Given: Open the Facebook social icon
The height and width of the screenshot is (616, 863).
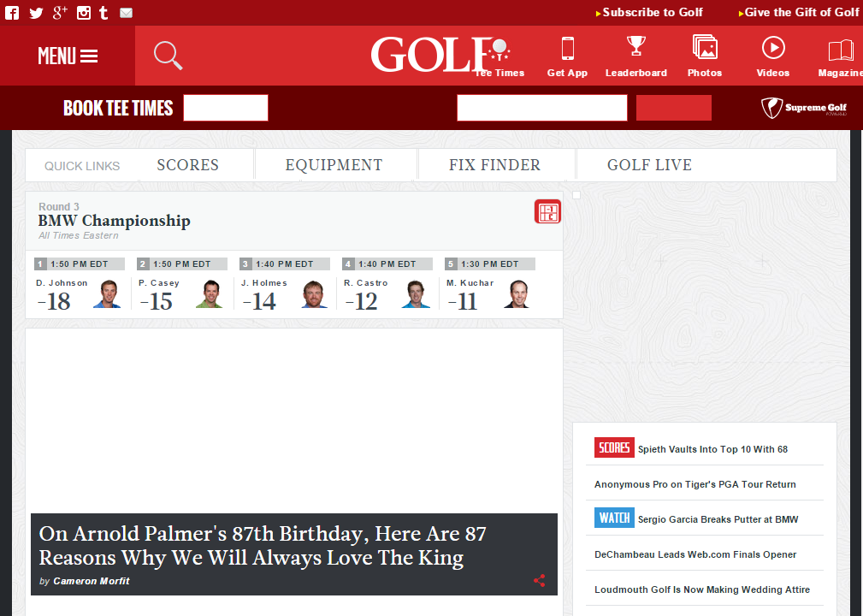Looking at the screenshot, I should click(x=12, y=13).
